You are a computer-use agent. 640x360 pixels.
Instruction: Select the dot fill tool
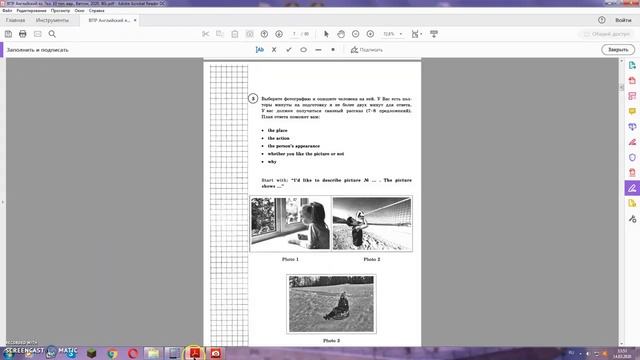point(333,50)
